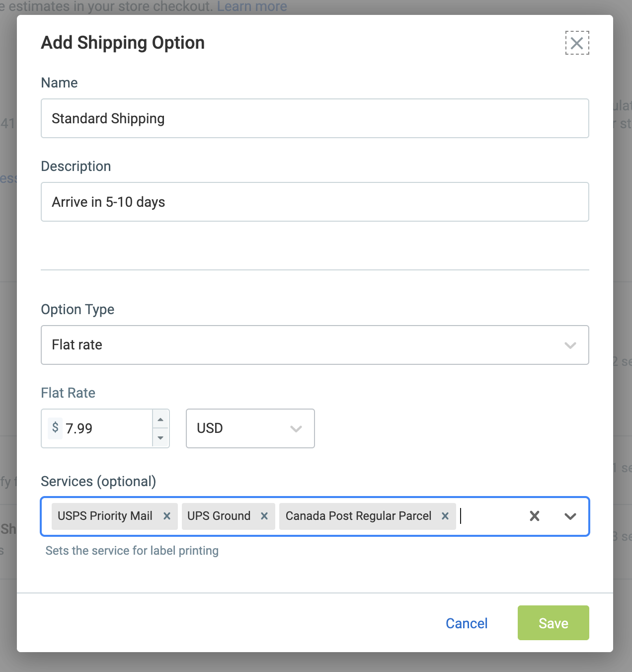Click the dollar sign prefix
The height and width of the screenshot is (672, 632).
point(55,428)
